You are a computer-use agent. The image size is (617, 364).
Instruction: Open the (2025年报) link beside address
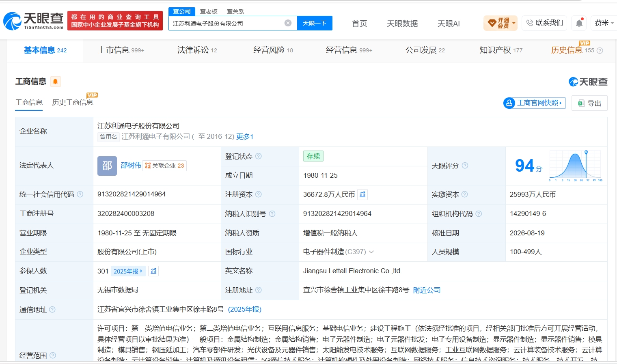244,309
